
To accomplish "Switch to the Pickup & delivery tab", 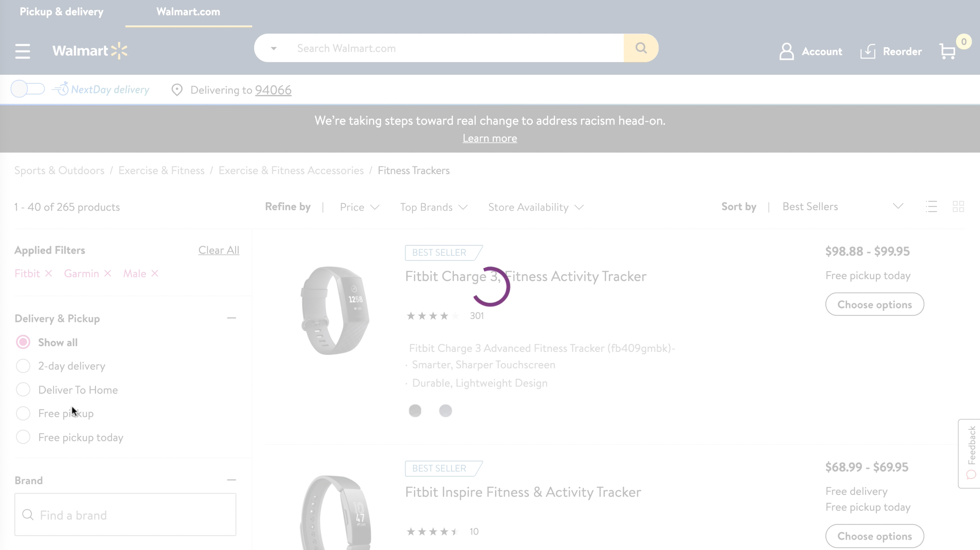I will click(62, 12).
